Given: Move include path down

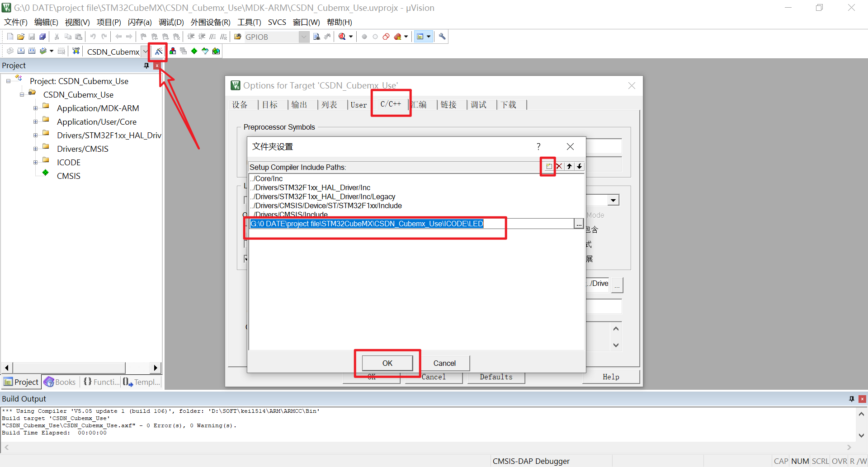Looking at the screenshot, I should click(579, 167).
